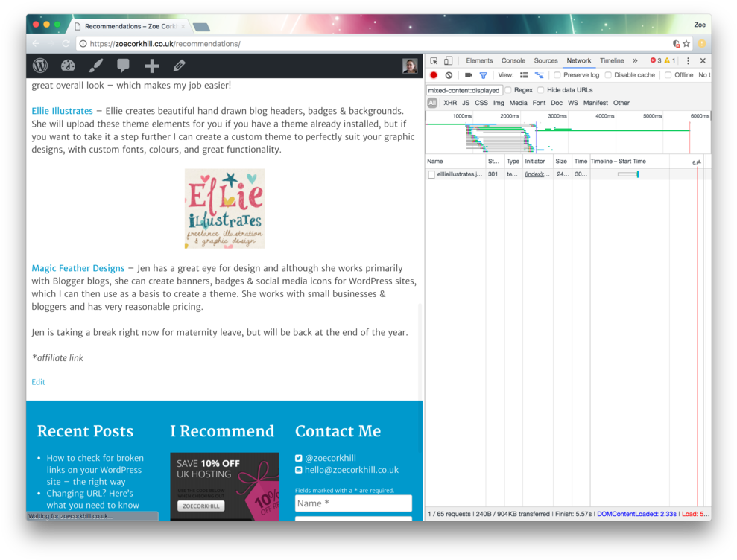Close the DevTools panel

pyautogui.click(x=703, y=60)
